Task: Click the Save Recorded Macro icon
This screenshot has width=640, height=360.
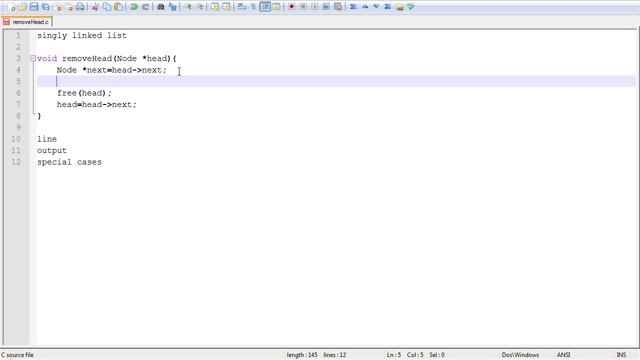Action: [x=338, y=7]
